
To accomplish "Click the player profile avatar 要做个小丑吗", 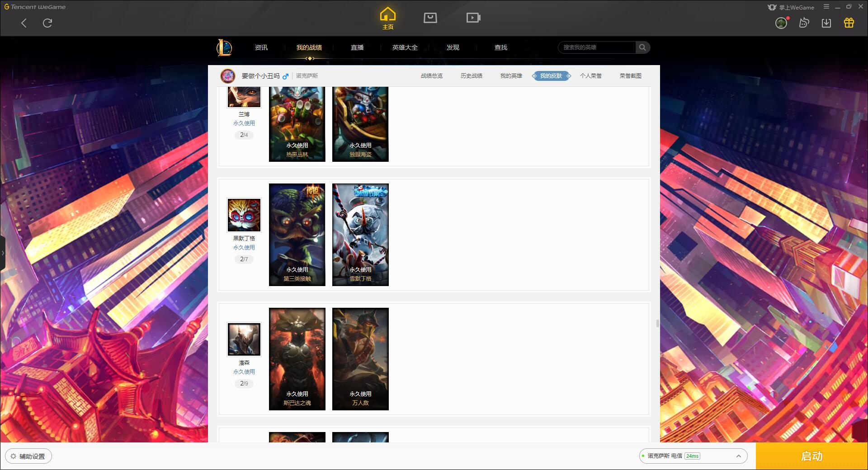I will click(228, 76).
